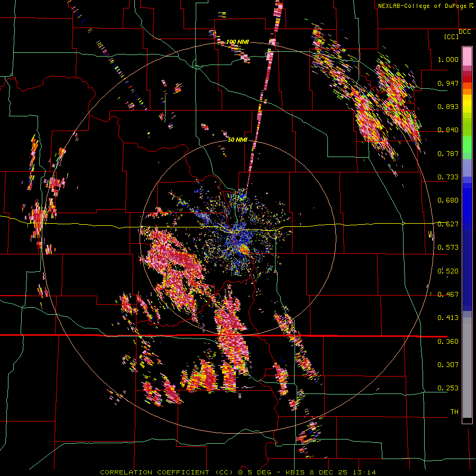The width and height of the screenshot is (476, 476).
Task: Click the 50 NMI range ring label
Action: pyautogui.click(x=237, y=140)
